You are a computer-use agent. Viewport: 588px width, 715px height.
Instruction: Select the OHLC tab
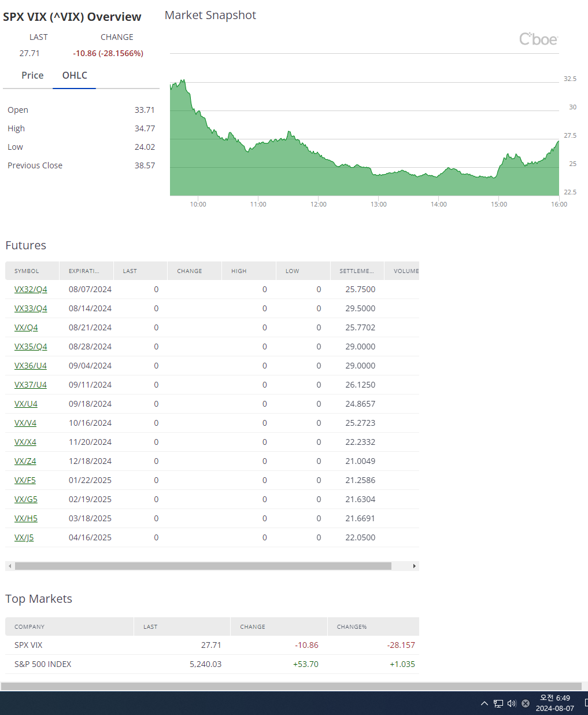click(75, 76)
